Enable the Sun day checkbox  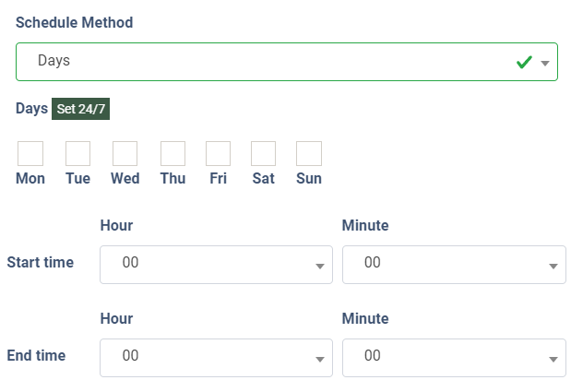[309, 153]
